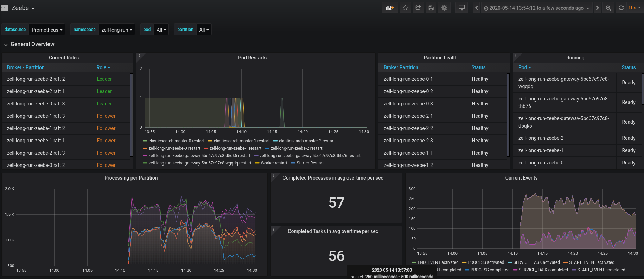The width and height of the screenshot is (644, 279).
Task: Toggle elasticsearch-master-2 restart series
Action: [307, 141]
